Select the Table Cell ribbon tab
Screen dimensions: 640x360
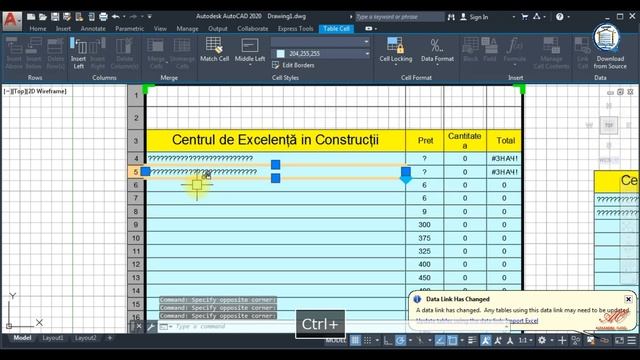tap(336, 29)
